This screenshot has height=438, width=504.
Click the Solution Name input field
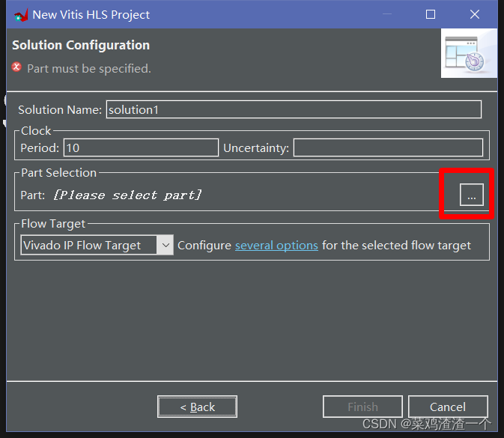point(294,109)
